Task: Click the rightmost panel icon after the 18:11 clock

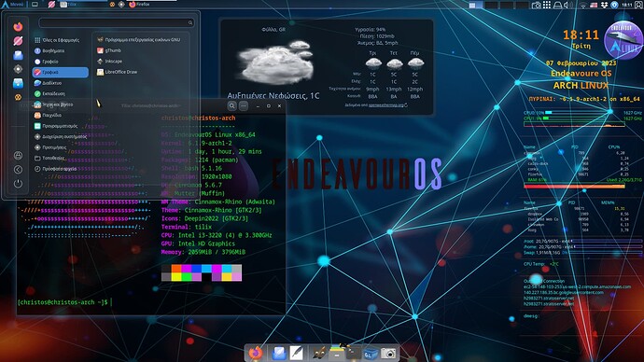Action: coord(638,5)
